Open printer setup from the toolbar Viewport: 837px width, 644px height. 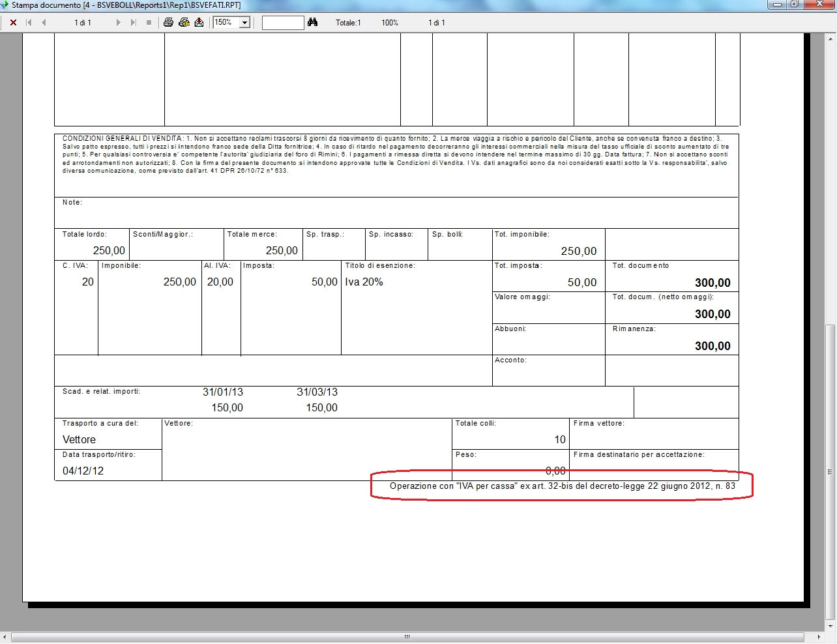pos(184,22)
